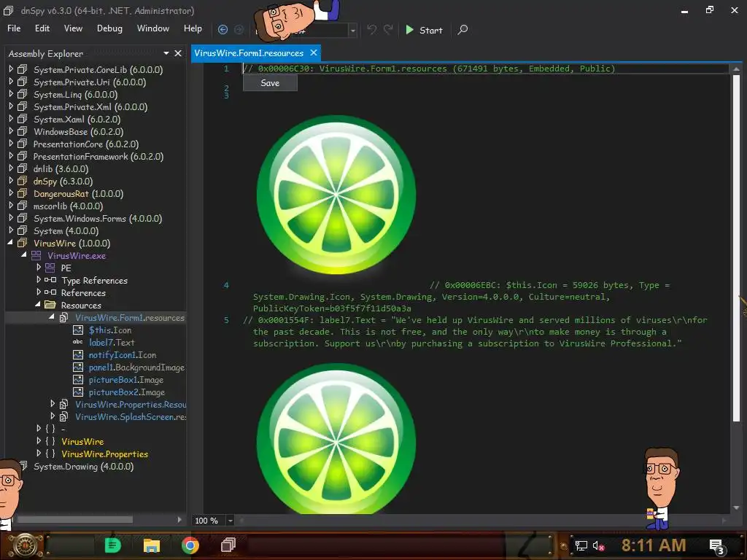This screenshot has width=747, height=560.
Task: Click the Save button for the icon
Action: click(x=270, y=83)
